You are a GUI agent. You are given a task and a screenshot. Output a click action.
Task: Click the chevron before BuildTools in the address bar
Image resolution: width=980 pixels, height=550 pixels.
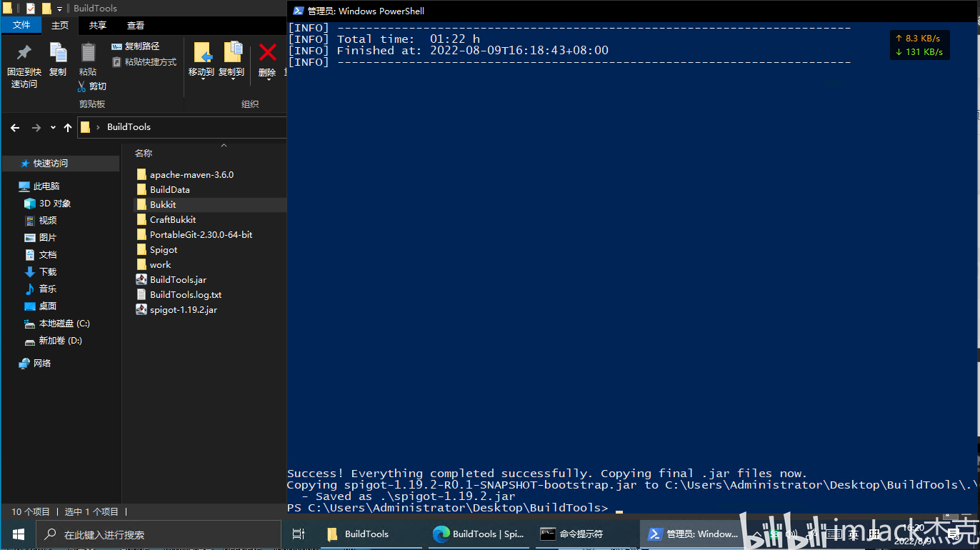(99, 128)
